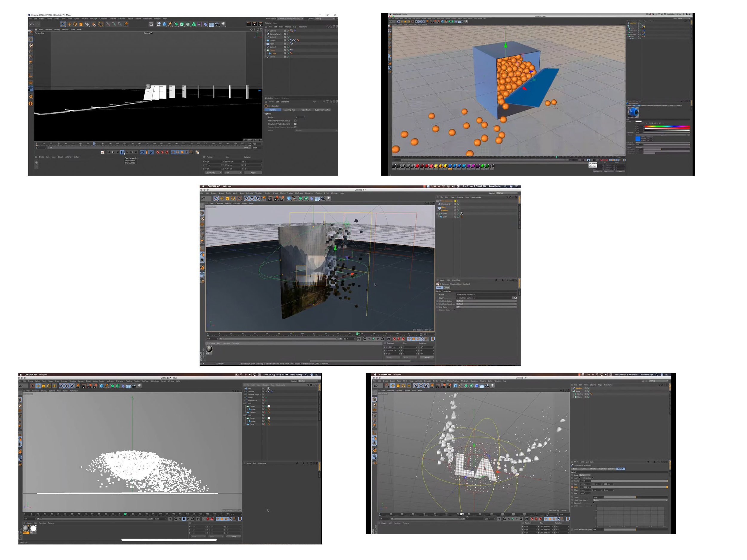Open Object Axis tab in Untitled 2
This screenshot has height=560, width=747.
coord(306,110)
